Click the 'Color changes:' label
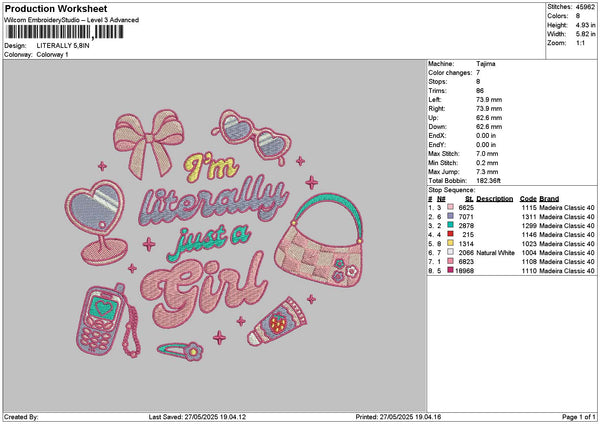Viewport: 600px width, 424px height. 450,73
